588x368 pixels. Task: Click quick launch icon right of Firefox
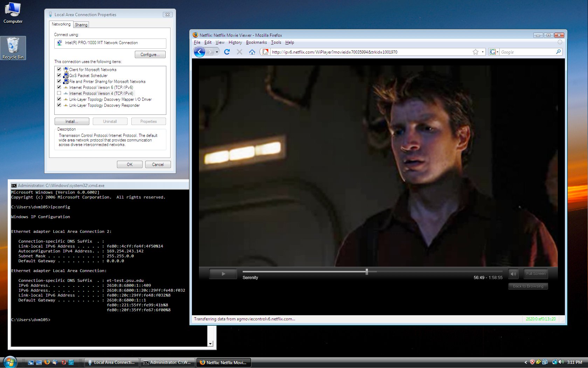pos(55,362)
